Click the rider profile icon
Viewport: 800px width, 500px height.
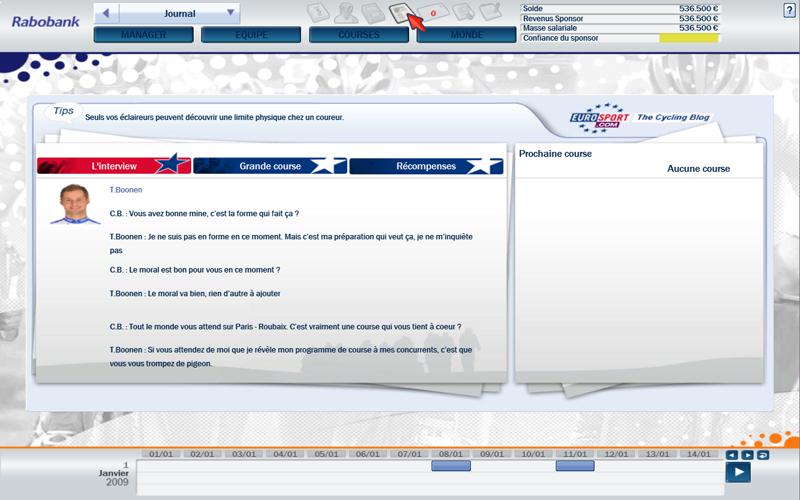pos(345,13)
